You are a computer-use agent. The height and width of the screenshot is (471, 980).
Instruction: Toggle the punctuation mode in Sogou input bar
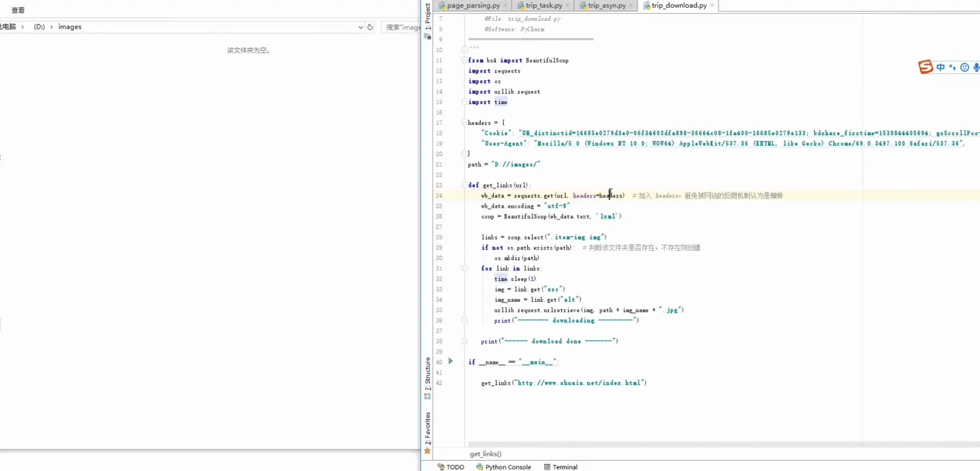click(953, 67)
